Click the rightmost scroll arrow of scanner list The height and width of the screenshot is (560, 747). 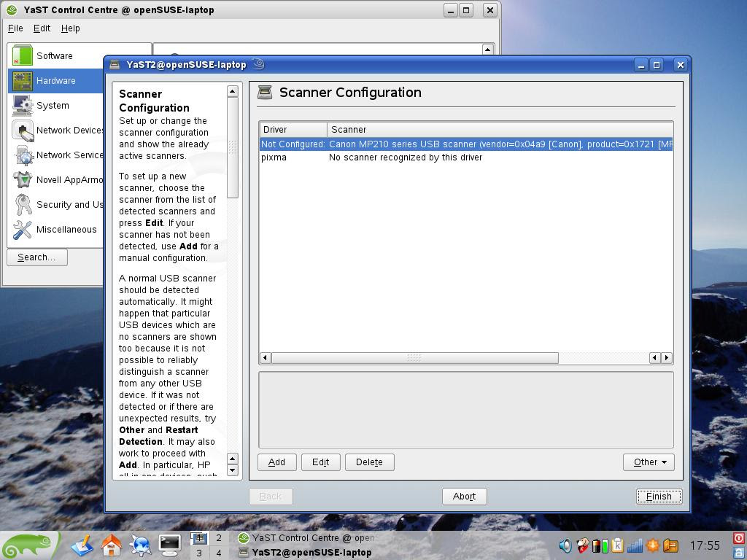(667, 357)
